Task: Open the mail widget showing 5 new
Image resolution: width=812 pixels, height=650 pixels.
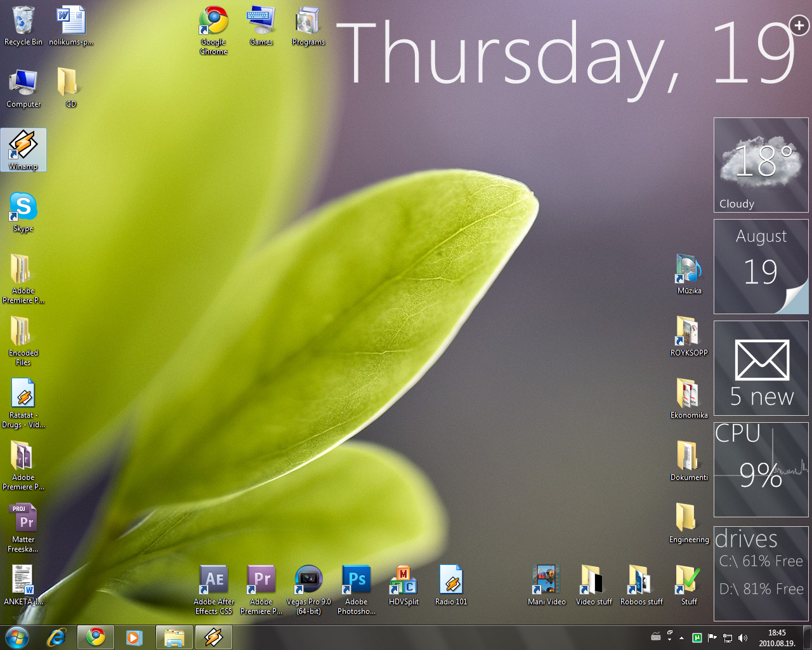Action: (761, 368)
